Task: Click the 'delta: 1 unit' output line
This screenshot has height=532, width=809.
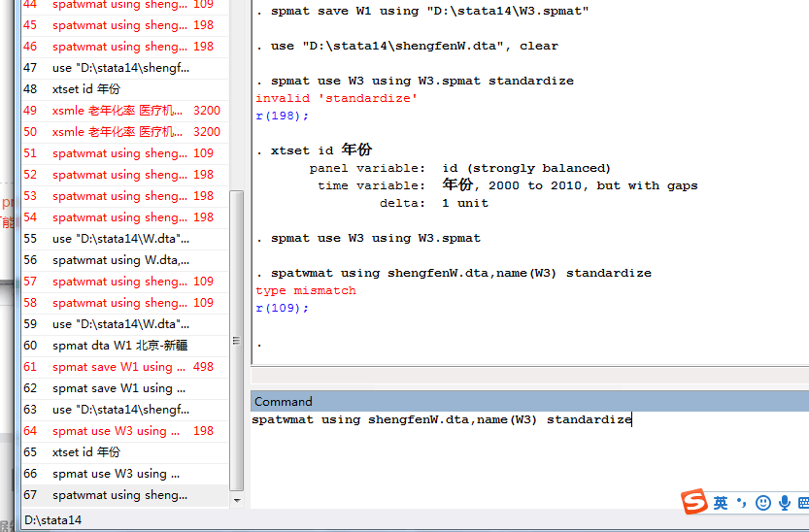Action: (x=434, y=203)
